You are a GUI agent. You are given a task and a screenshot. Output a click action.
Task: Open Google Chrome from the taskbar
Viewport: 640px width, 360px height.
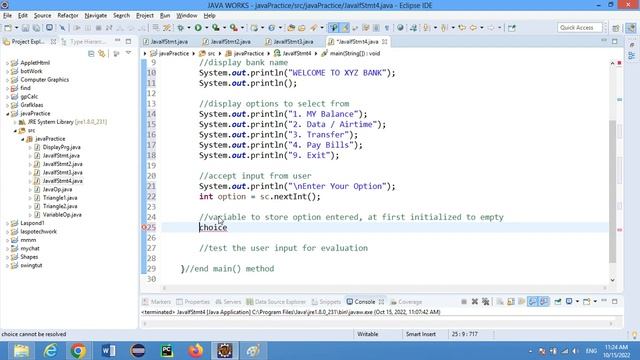coord(78,351)
